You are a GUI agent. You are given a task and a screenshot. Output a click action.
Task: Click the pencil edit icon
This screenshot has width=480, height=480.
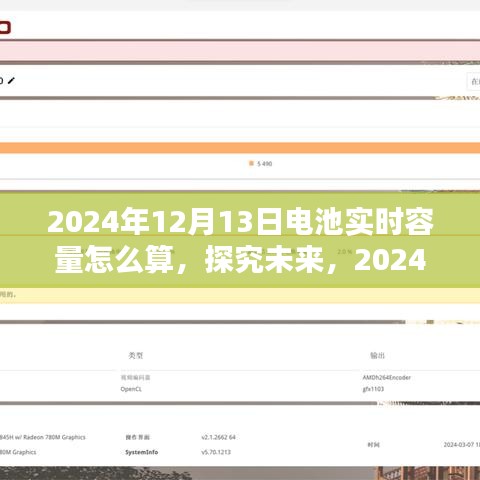click(x=11, y=81)
